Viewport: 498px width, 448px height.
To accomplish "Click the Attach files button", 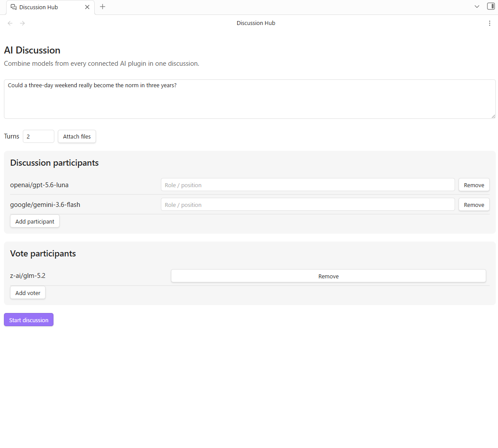I will click(77, 136).
